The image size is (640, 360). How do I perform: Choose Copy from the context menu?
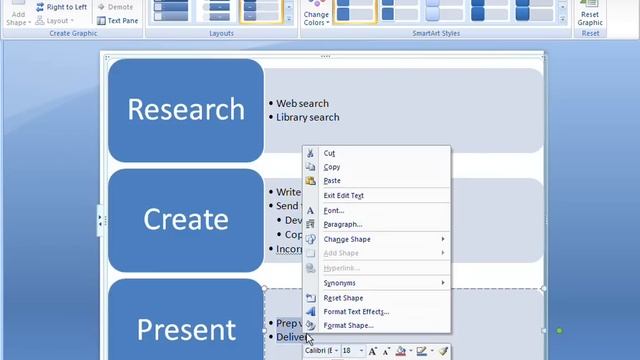(x=376, y=167)
